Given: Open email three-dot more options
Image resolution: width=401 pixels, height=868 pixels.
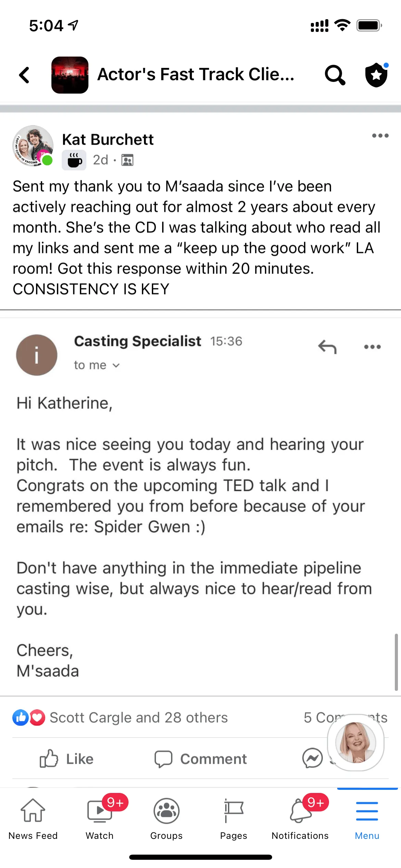Looking at the screenshot, I should click(x=372, y=347).
